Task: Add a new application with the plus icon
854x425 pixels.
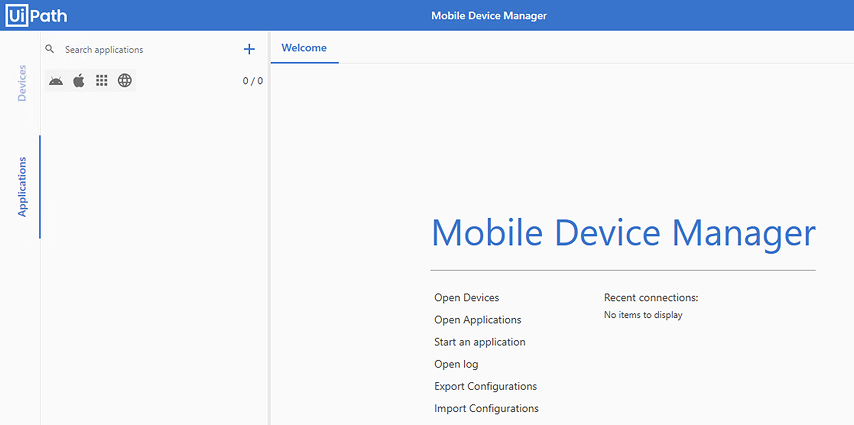Action: pyautogui.click(x=249, y=50)
